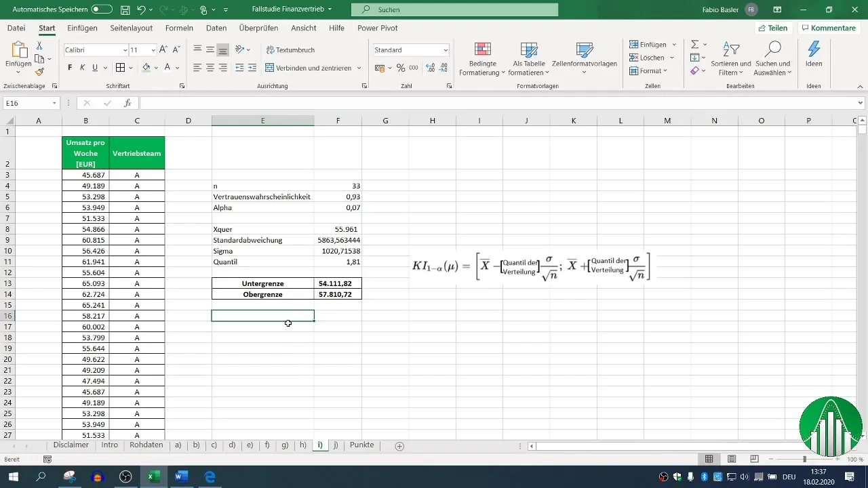The height and width of the screenshot is (488, 868).
Task: Click the thousands separator 000 icon
Action: (413, 68)
